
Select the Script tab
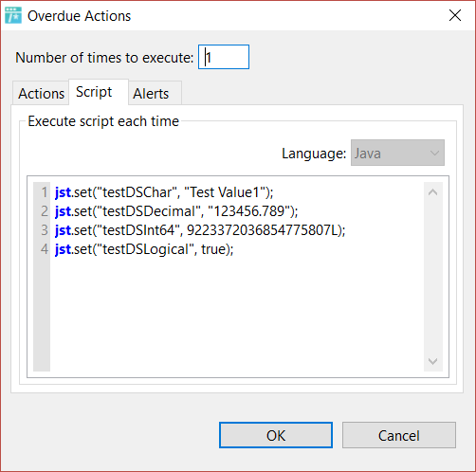[x=94, y=92]
